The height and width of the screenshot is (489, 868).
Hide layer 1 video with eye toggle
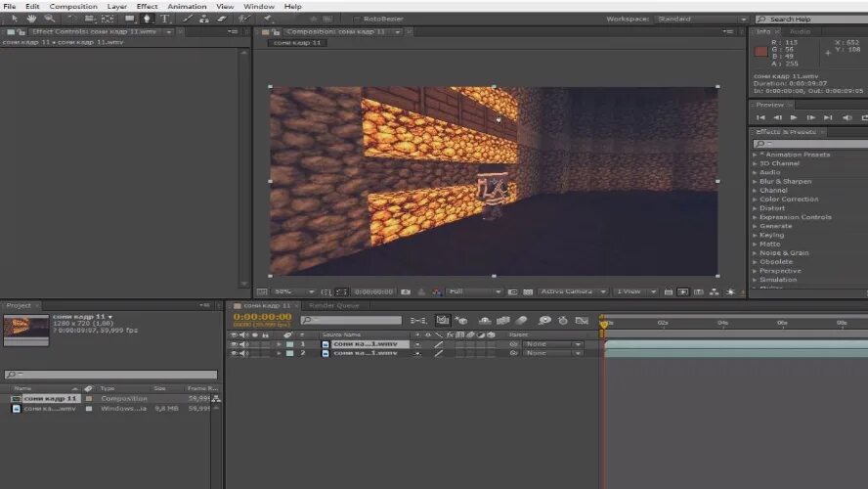[234, 344]
